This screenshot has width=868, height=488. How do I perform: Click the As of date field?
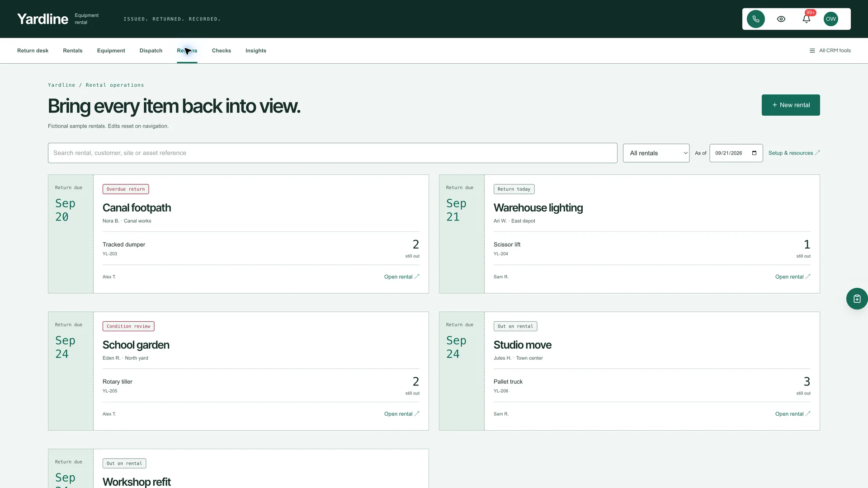click(x=736, y=153)
